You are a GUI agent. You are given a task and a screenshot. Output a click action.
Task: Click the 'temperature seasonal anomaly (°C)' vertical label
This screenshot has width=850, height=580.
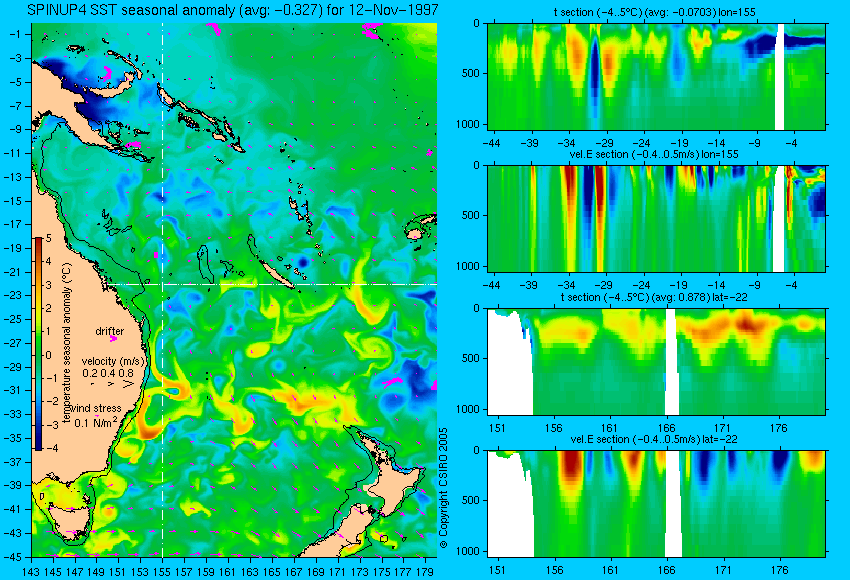point(66,343)
